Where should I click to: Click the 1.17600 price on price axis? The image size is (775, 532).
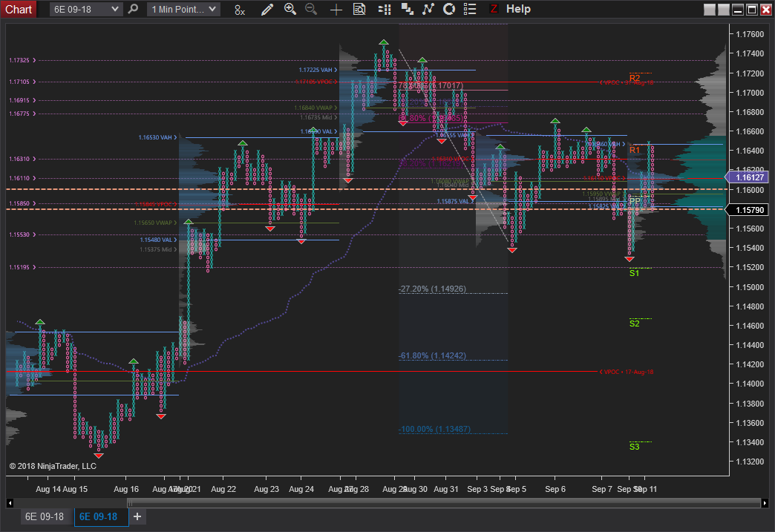[x=750, y=34]
